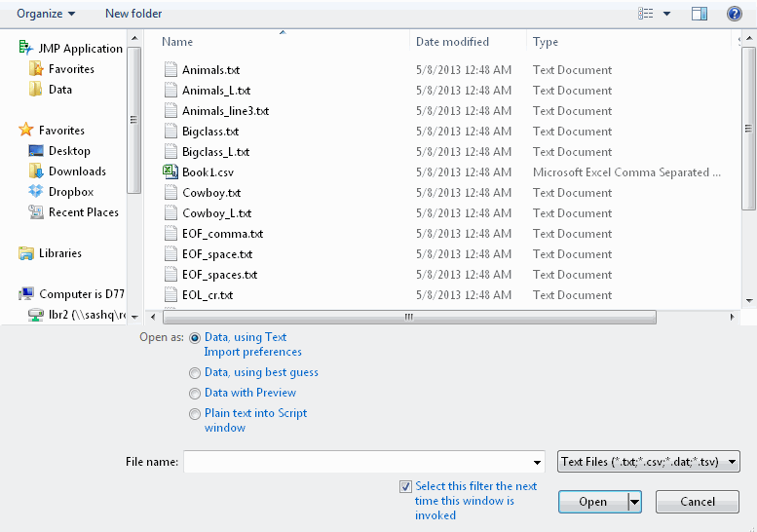
Task: Click the Desktop icon in navigation pane
Action: pyautogui.click(x=36, y=151)
